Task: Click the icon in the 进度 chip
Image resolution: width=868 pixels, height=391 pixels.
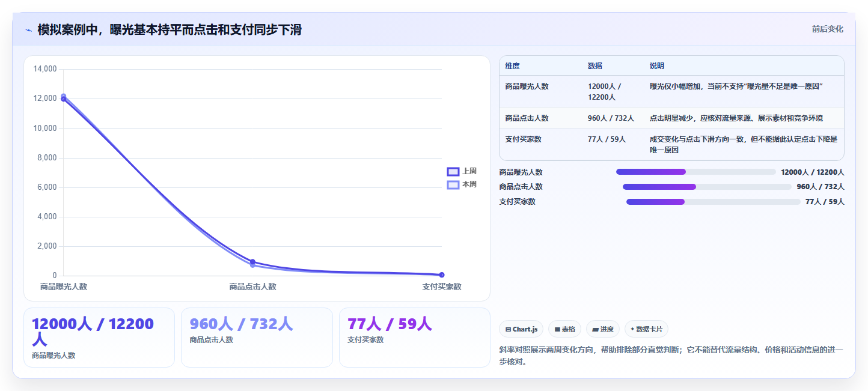Action: click(x=595, y=329)
